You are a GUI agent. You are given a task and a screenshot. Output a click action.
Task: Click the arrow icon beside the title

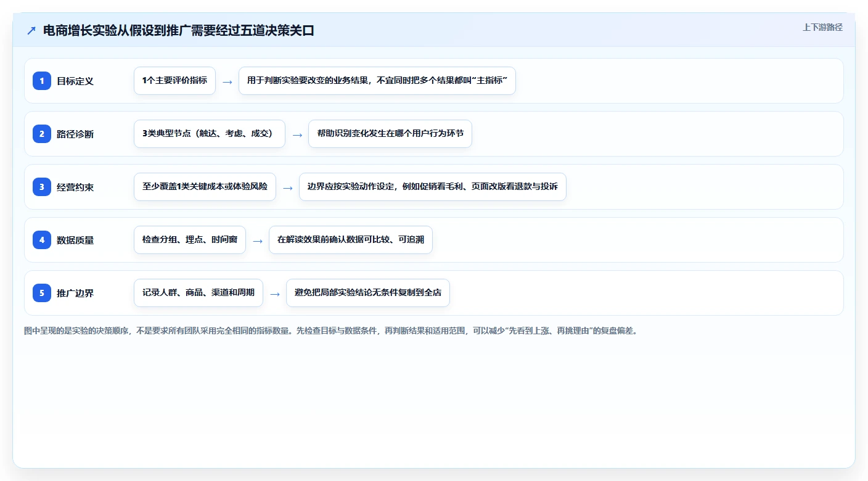(31, 31)
